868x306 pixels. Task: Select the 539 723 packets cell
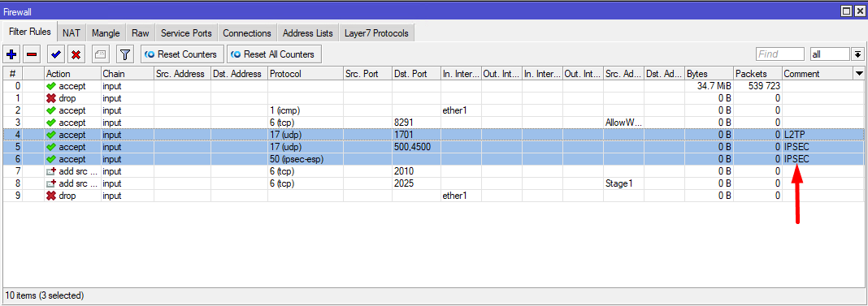tap(757, 86)
